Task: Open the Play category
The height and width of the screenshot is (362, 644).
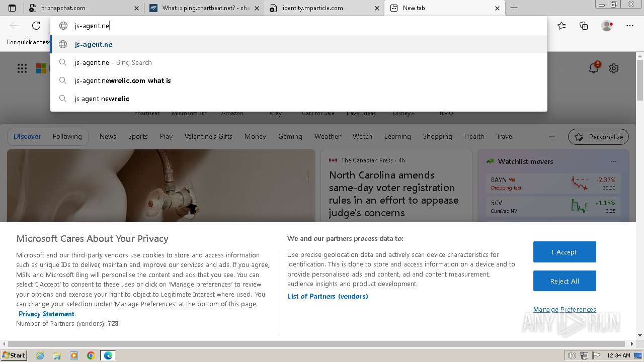Action: point(166,136)
